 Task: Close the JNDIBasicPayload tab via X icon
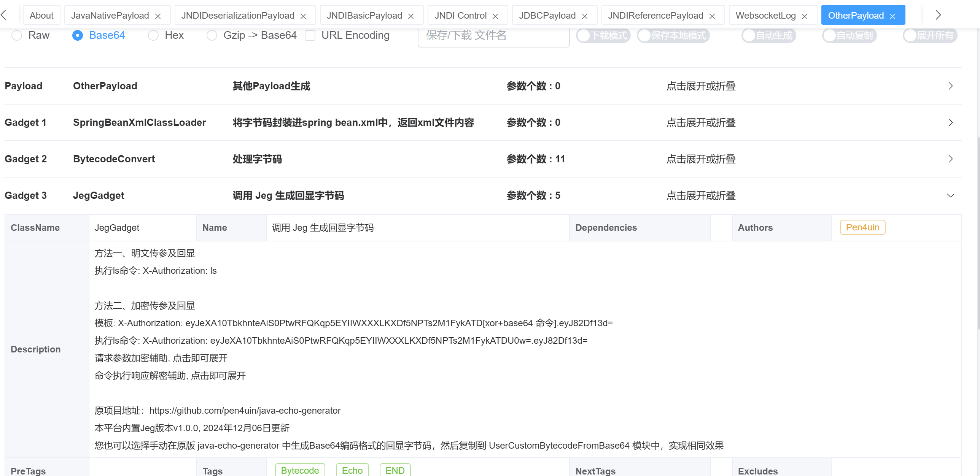pyautogui.click(x=411, y=16)
